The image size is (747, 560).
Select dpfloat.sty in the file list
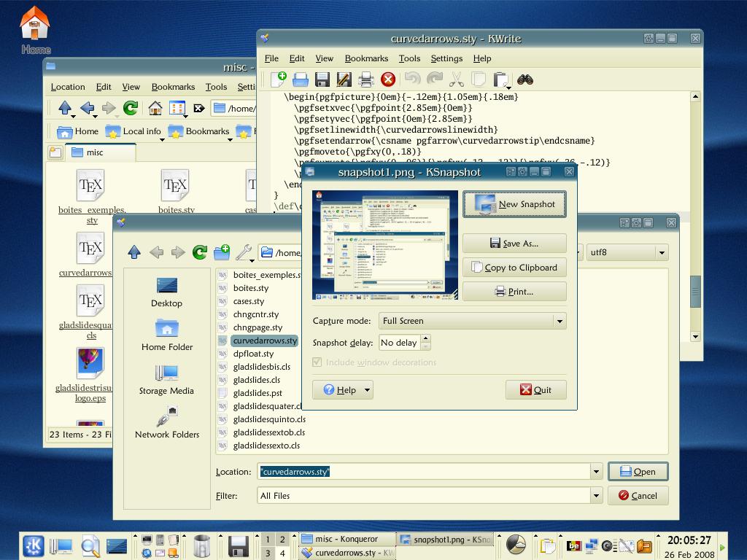click(x=253, y=354)
